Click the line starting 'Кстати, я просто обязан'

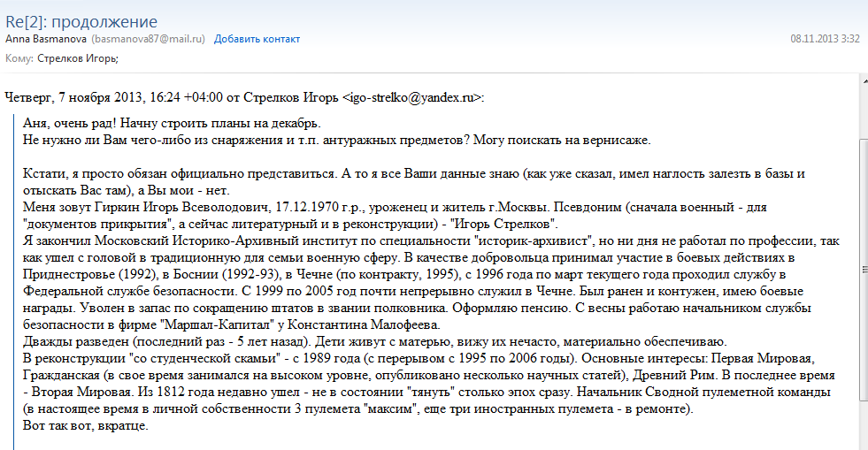(413, 173)
